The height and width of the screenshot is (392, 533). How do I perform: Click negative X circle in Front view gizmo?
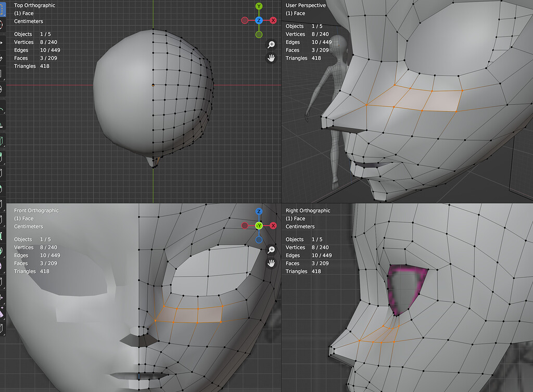point(245,226)
